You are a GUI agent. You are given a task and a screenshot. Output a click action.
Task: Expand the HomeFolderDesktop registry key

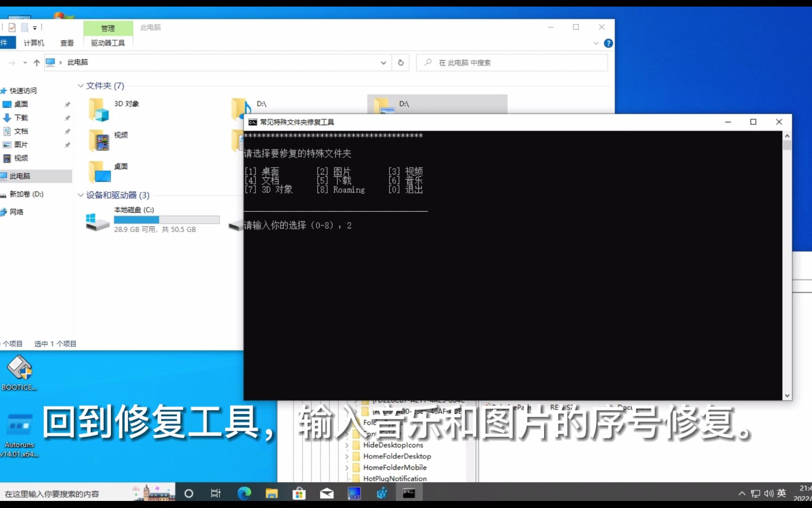pos(347,456)
